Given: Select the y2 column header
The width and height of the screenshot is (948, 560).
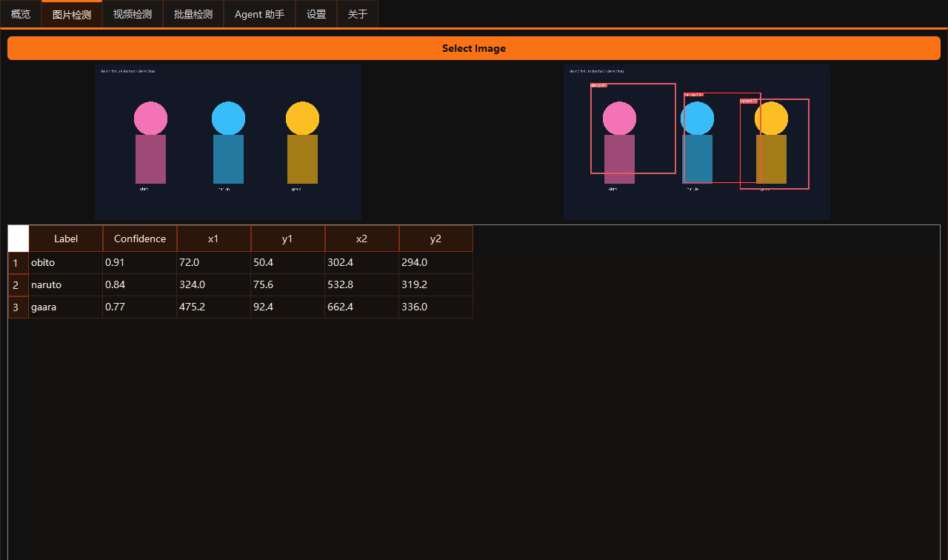Looking at the screenshot, I should (436, 239).
